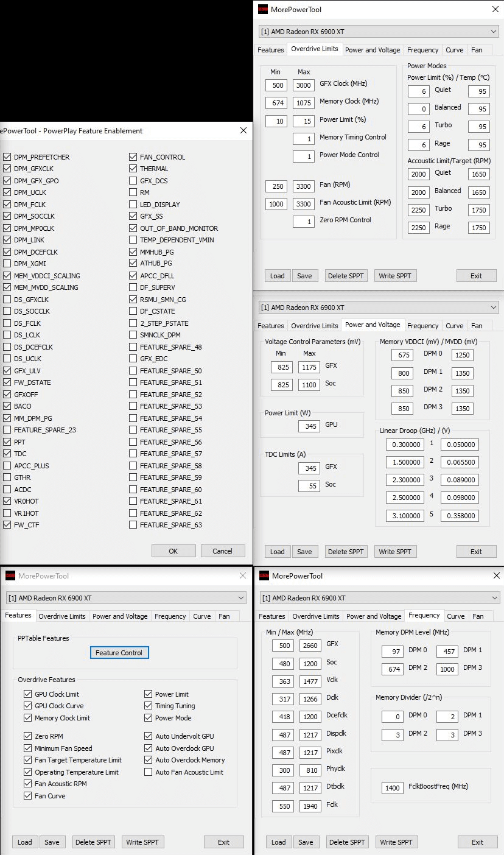The height and width of the screenshot is (855, 504).
Task: Click the GFX max voltage field showing 1175
Action: coord(309,367)
